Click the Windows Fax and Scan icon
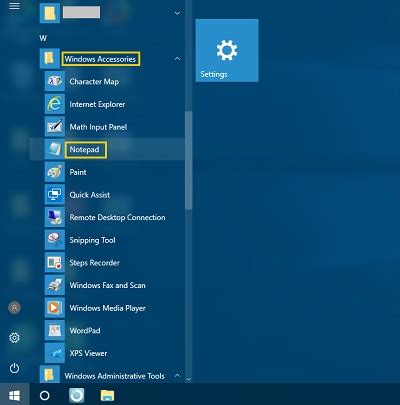Image resolution: width=400 pixels, height=405 pixels. coord(55,285)
